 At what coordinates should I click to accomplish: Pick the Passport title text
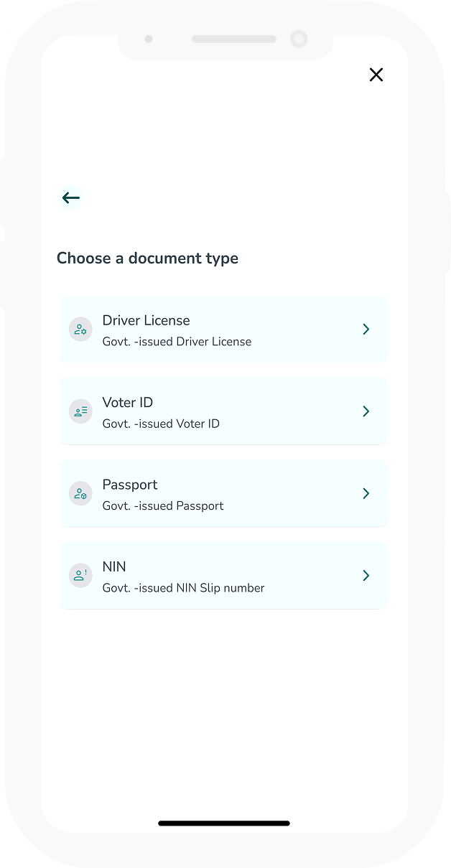tap(130, 485)
